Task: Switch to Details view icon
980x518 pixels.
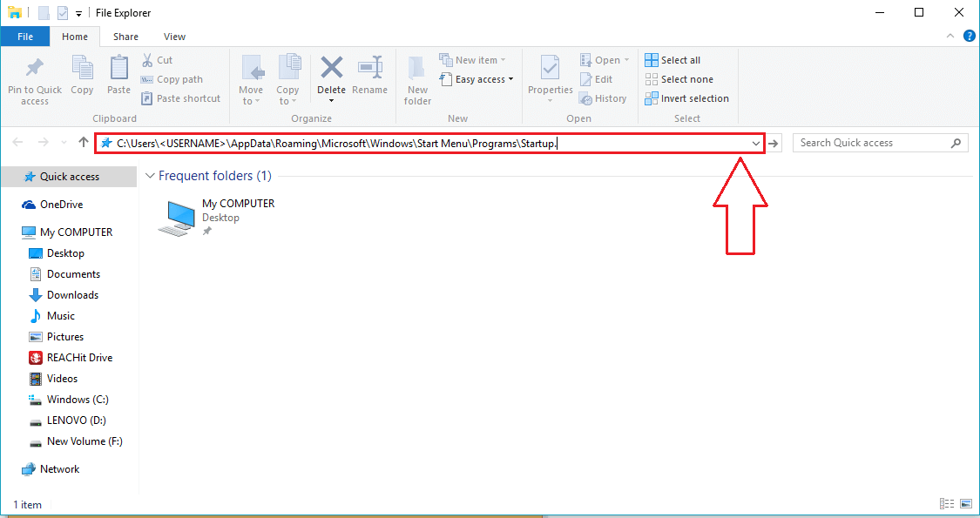Action: point(947,503)
